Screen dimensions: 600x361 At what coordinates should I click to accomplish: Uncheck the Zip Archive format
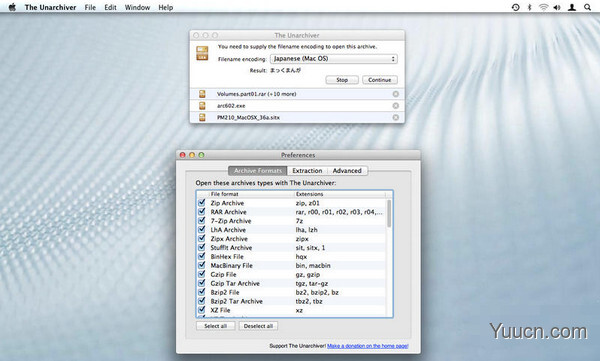[x=202, y=203]
